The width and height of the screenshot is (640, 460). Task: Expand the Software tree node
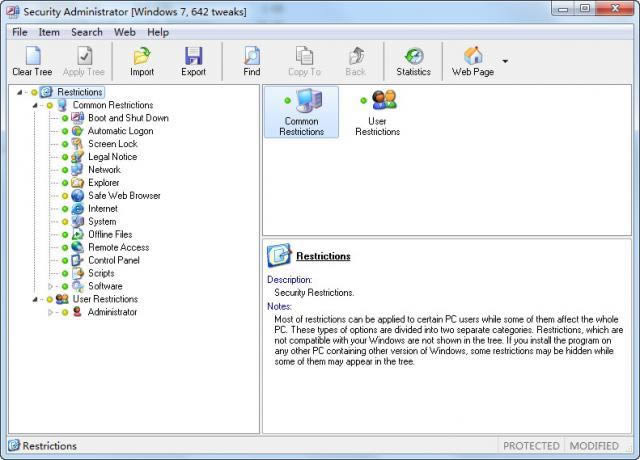point(50,287)
